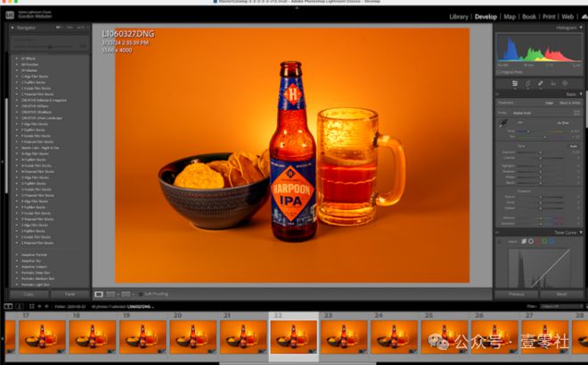Viewport: 588px width, 365px height.
Task: Select filmstrip thumbnail number 24
Action: [394, 337]
